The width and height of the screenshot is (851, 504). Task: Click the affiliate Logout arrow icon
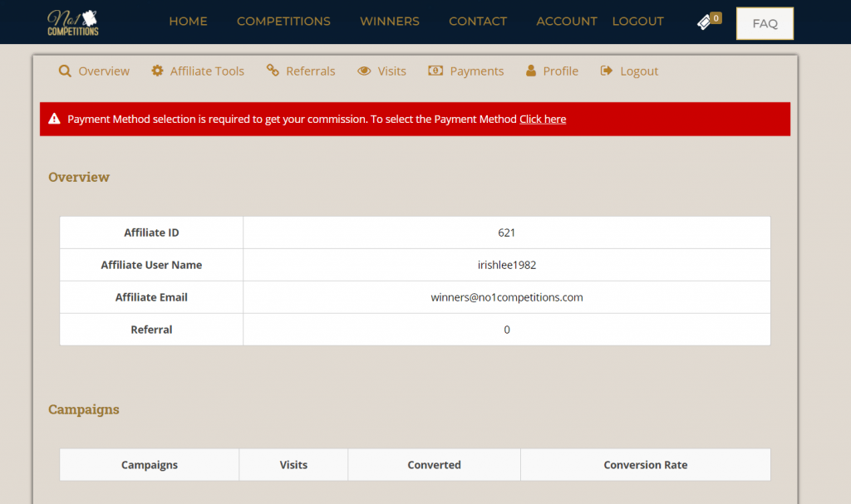[x=607, y=71]
